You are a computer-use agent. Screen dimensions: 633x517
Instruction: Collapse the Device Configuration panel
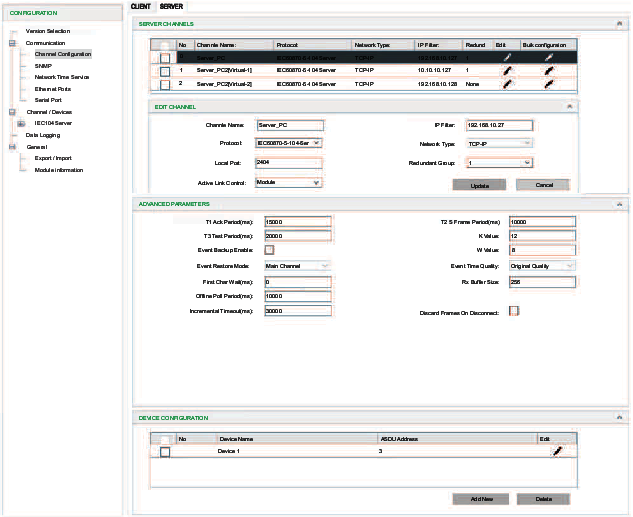point(621,417)
